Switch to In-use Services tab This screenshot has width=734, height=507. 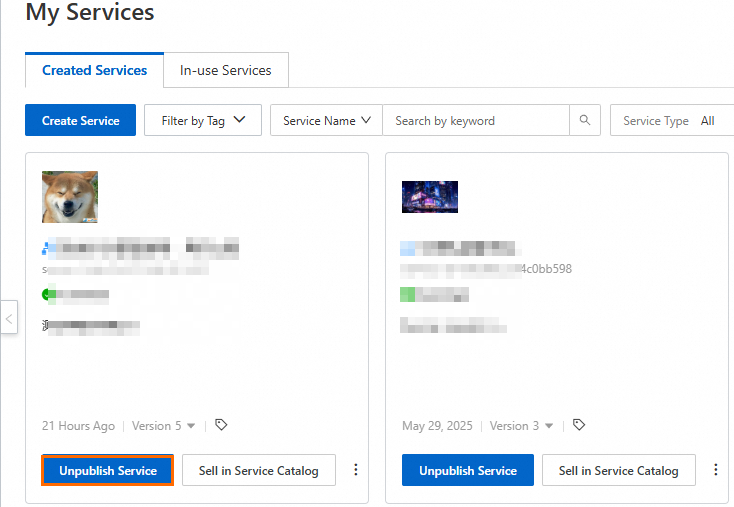tap(225, 71)
